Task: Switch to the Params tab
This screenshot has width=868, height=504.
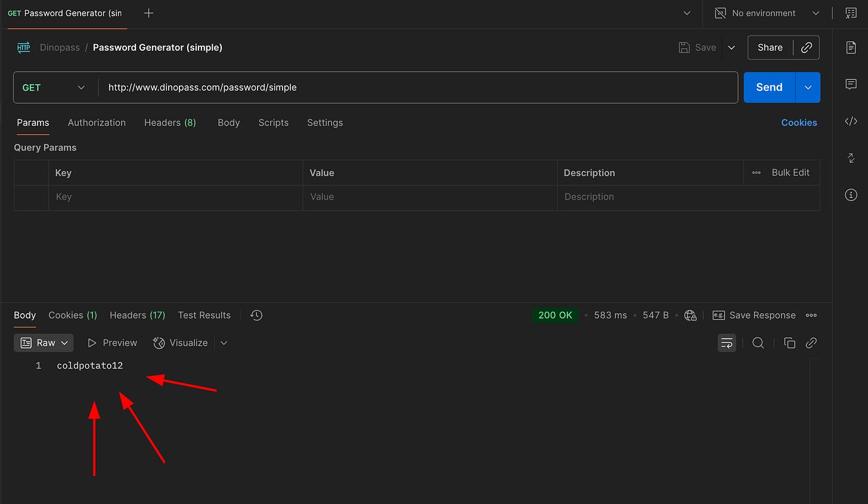Action: tap(33, 123)
